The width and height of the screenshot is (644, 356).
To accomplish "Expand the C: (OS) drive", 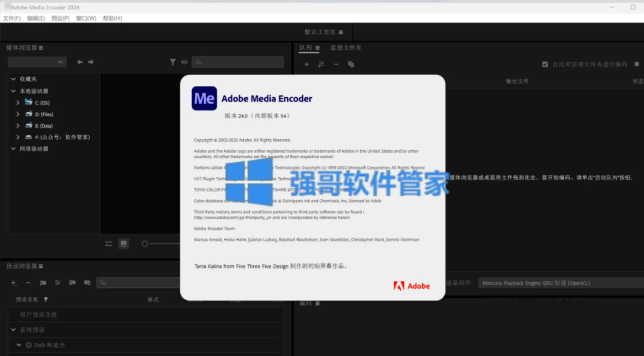I will click(18, 103).
